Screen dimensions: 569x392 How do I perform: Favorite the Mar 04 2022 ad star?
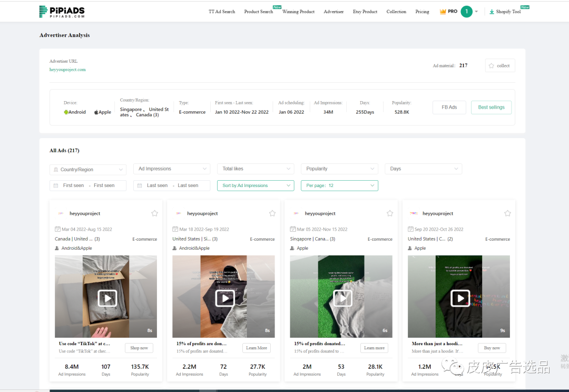pyautogui.click(x=154, y=213)
